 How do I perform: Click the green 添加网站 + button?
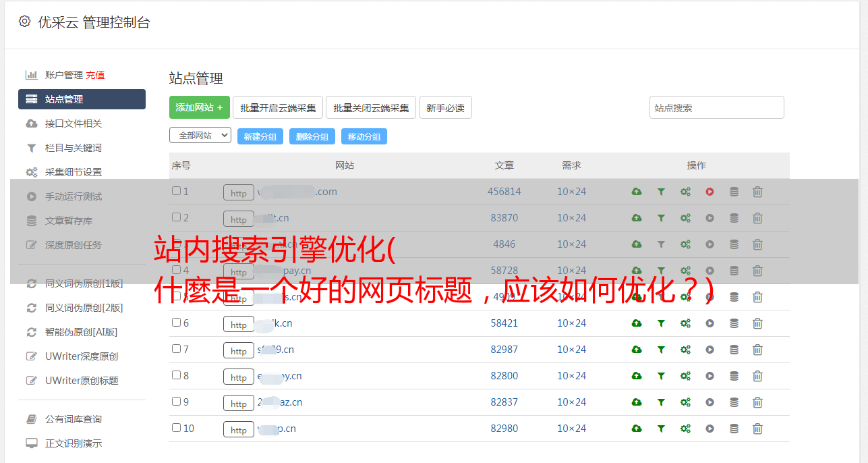(200, 107)
